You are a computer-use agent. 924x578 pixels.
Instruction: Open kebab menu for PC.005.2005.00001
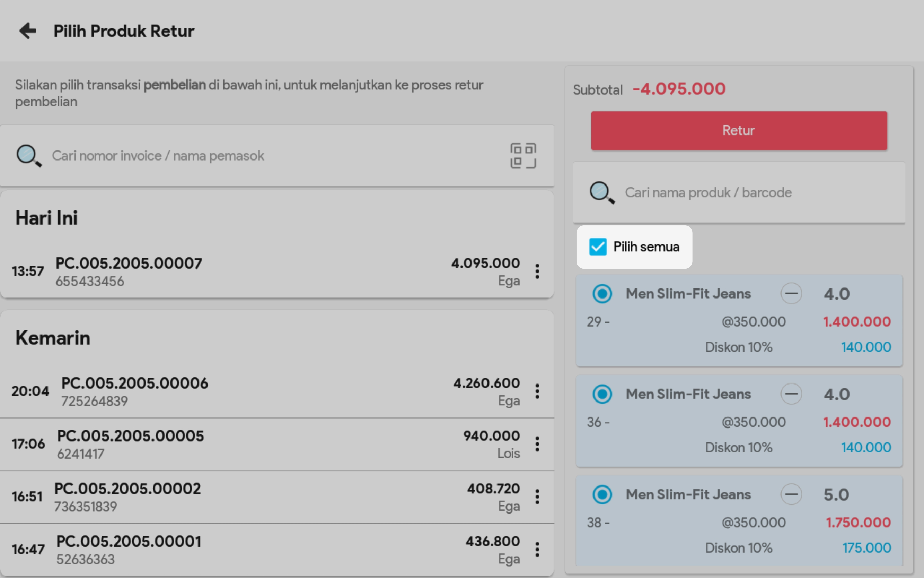pos(537,550)
